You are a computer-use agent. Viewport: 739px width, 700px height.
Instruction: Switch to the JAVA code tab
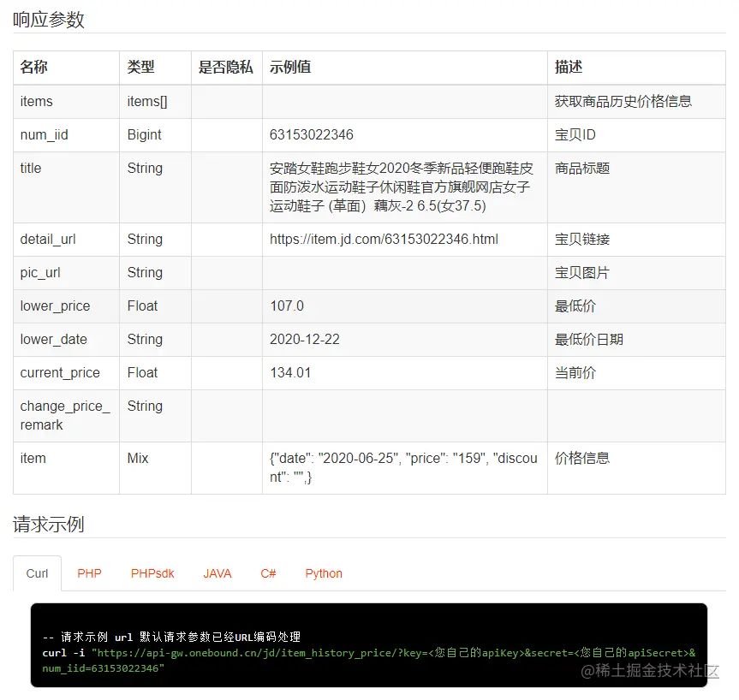click(217, 573)
